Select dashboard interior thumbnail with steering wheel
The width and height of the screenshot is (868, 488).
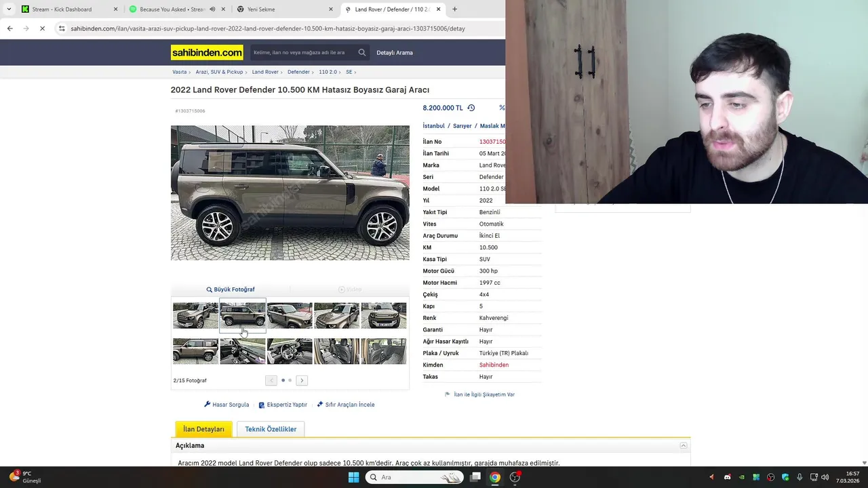290,351
